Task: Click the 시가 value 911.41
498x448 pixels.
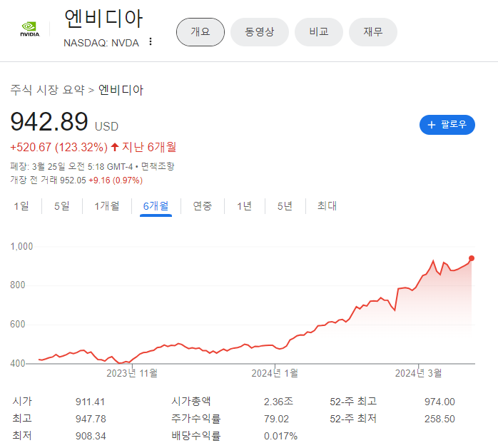Action: pyautogui.click(x=90, y=402)
